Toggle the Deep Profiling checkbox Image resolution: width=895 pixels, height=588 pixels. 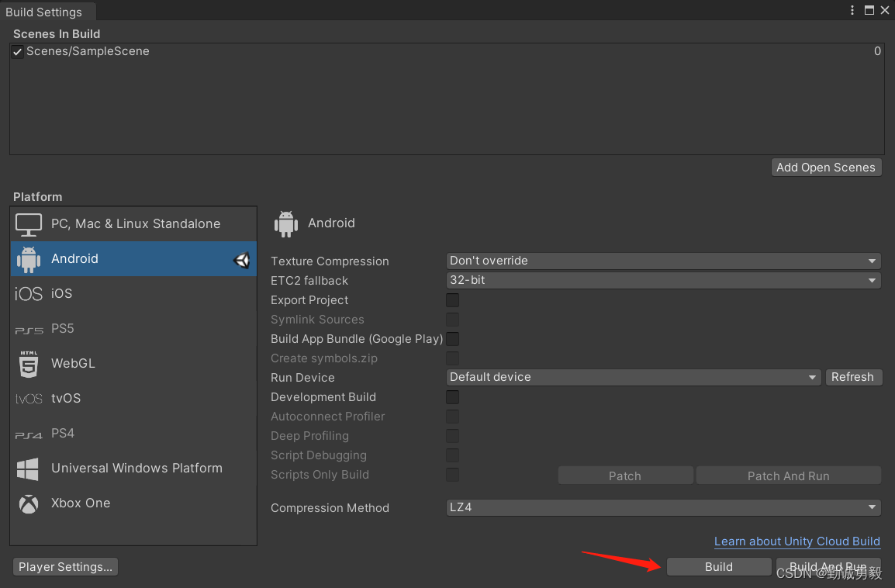tap(453, 436)
